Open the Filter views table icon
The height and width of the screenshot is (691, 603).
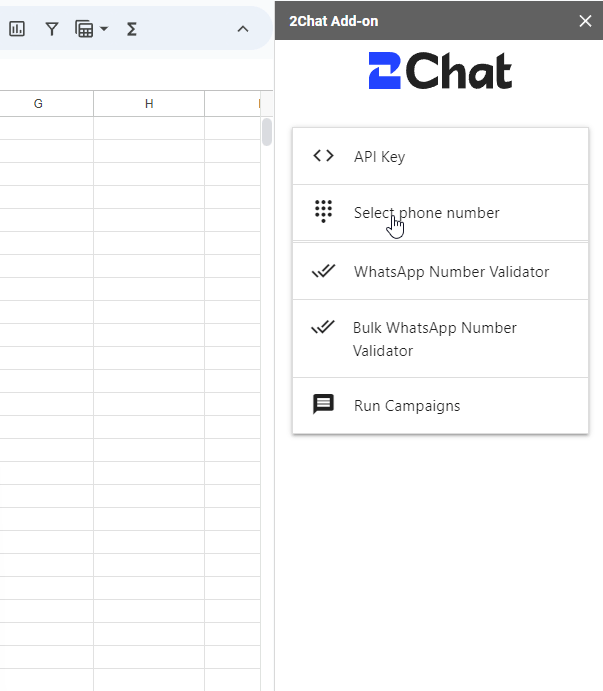pyautogui.click(x=84, y=29)
